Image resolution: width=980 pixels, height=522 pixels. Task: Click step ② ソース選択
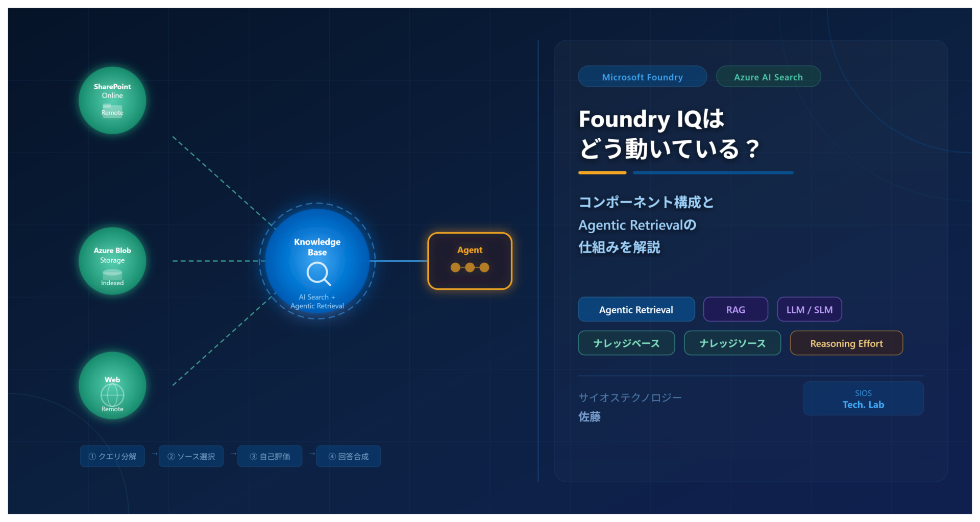click(x=191, y=456)
